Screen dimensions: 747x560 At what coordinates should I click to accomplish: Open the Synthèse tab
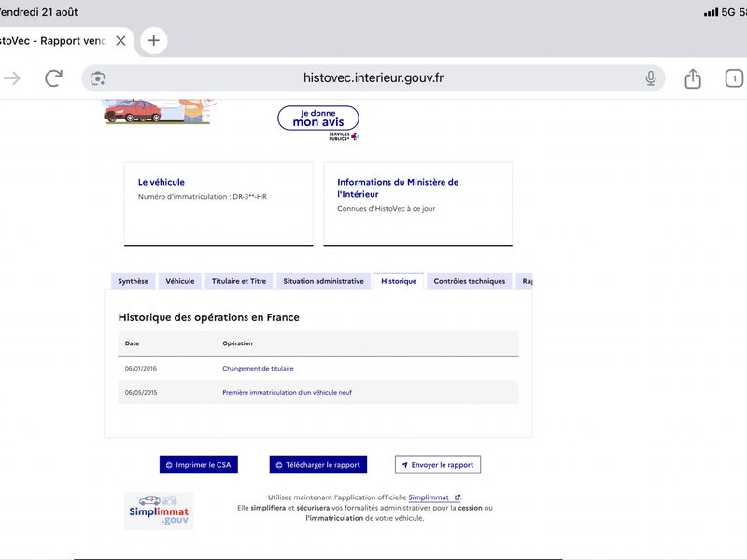coord(133,281)
